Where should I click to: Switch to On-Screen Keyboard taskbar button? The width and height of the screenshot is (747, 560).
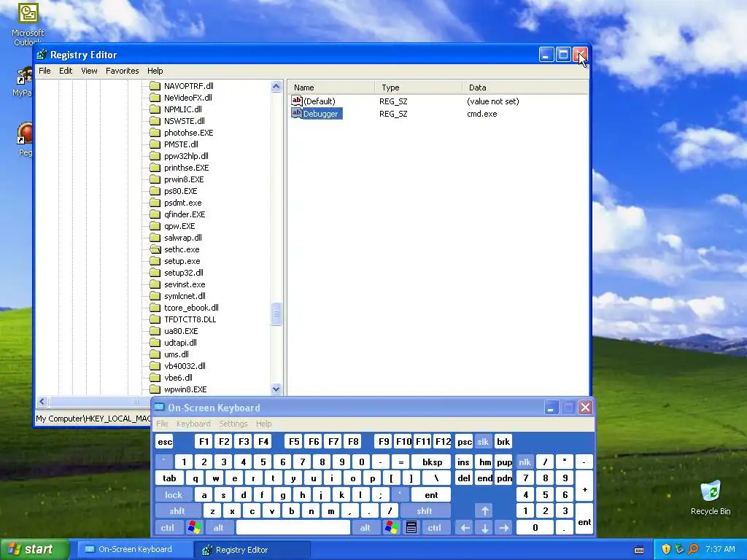pyautogui.click(x=135, y=549)
